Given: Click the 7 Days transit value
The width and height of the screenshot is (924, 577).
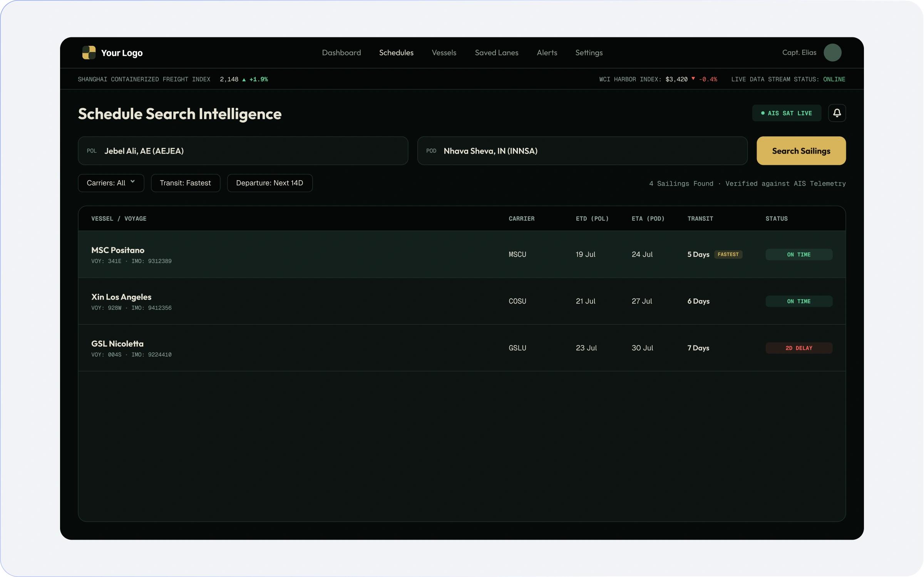Looking at the screenshot, I should 698,348.
